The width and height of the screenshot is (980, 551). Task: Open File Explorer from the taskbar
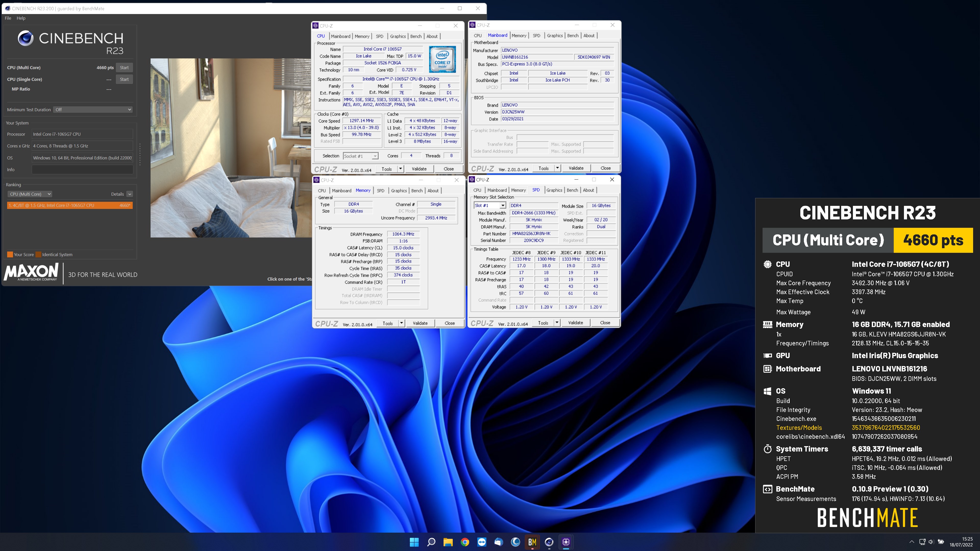[x=448, y=542]
